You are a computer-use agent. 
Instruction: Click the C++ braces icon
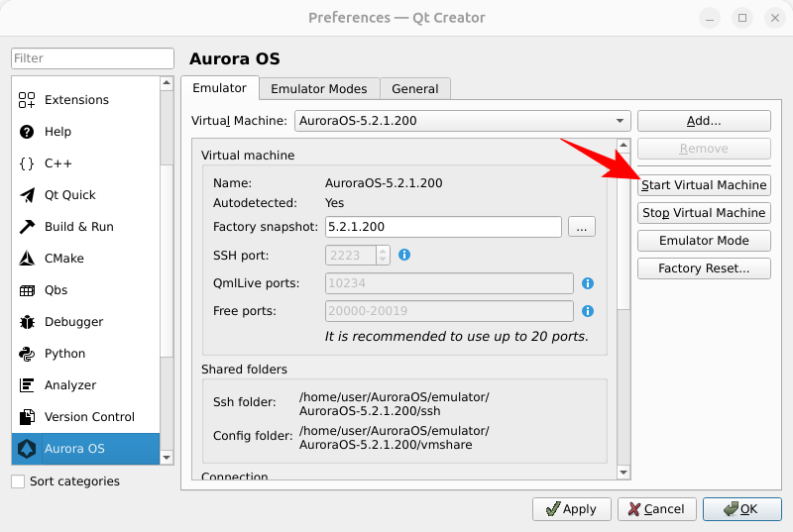[27, 163]
